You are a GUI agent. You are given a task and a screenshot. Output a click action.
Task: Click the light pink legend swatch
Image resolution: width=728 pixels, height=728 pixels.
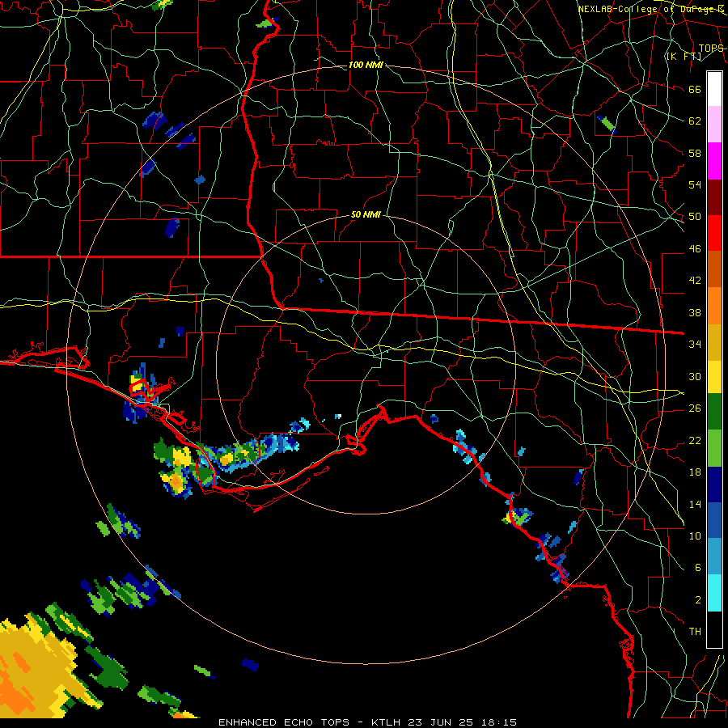point(714,125)
